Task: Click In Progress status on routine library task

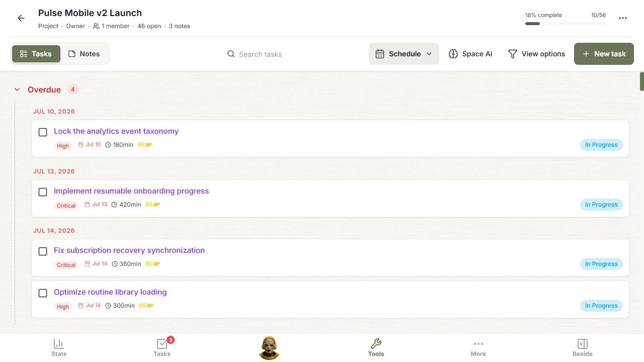Action: pos(601,306)
